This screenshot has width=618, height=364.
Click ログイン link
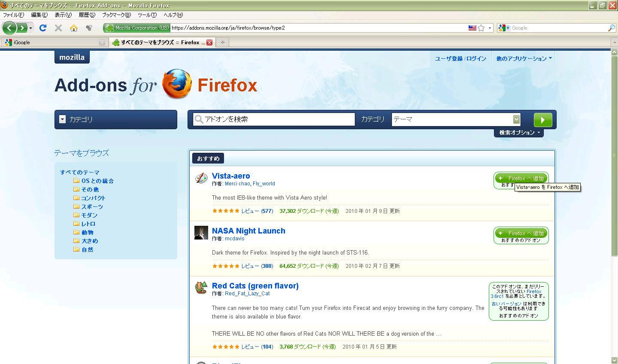point(476,59)
